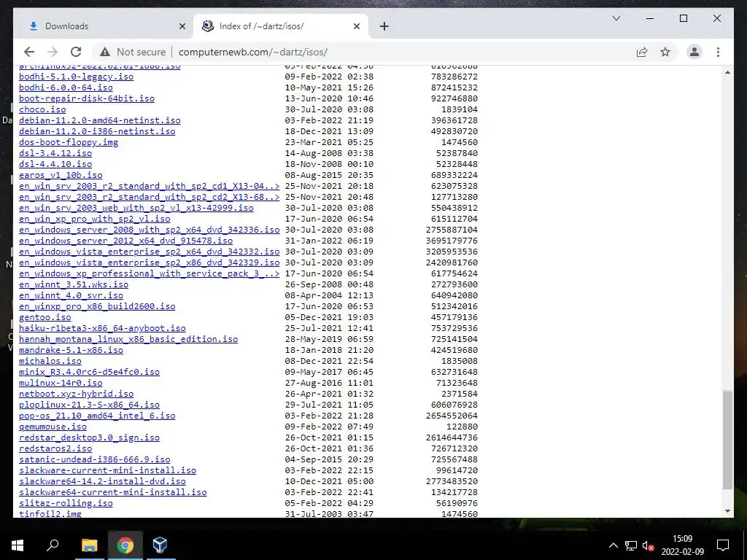Screen dimensions: 747x560
Task: Click boot-repair-disk-64bit.iso link
Action: coord(87,98)
